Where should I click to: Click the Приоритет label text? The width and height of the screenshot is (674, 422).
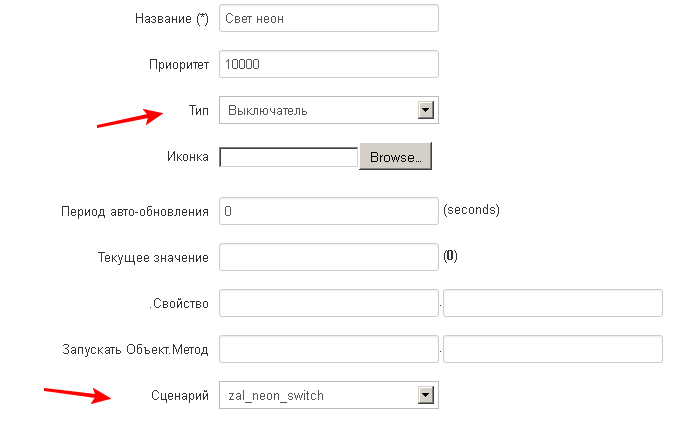(x=179, y=64)
